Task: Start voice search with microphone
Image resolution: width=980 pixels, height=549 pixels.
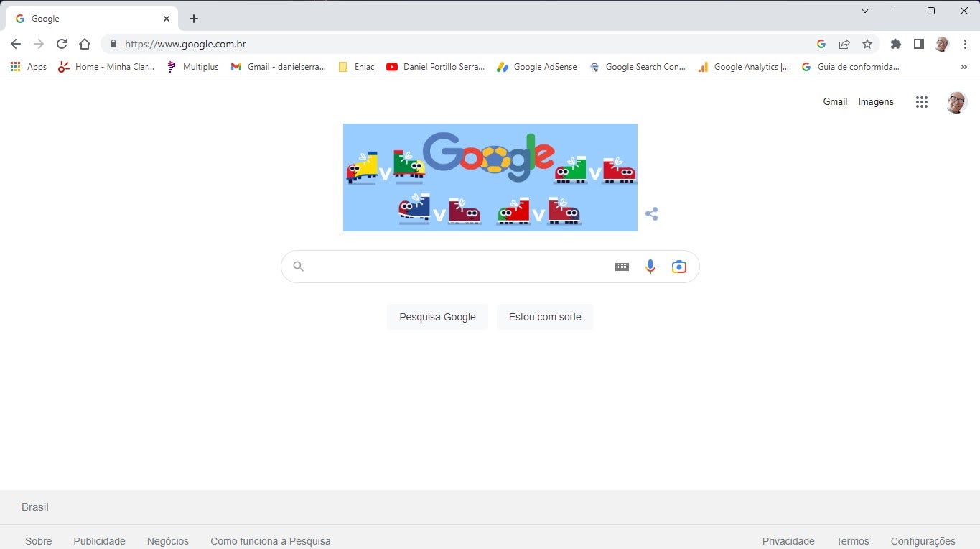Action: (x=650, y=267)
